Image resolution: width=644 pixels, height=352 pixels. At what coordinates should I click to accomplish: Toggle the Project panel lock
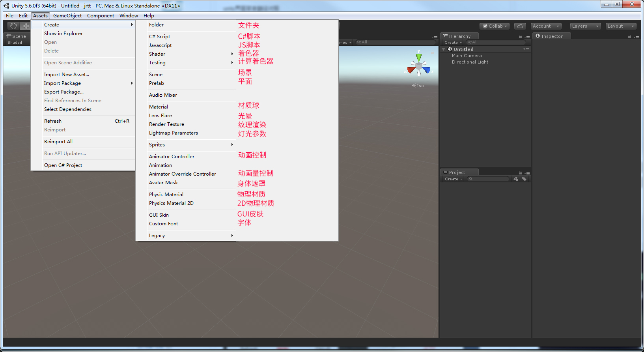click(x=520, y=173)
